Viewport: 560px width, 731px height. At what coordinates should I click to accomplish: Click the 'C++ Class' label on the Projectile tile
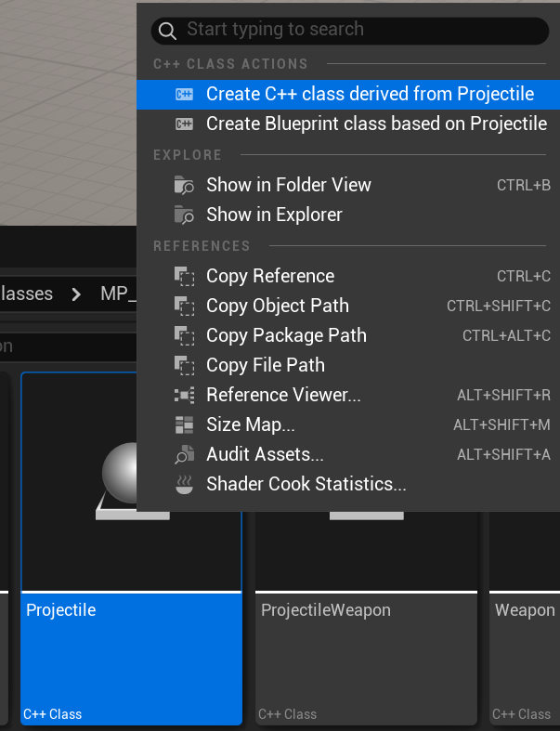click(x=53, y=714)
